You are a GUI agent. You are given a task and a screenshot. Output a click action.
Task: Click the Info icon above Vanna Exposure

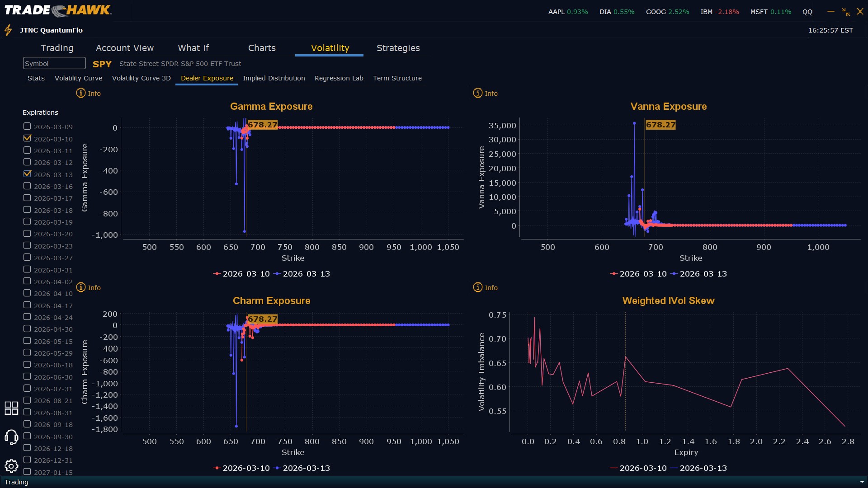[478, 93]
